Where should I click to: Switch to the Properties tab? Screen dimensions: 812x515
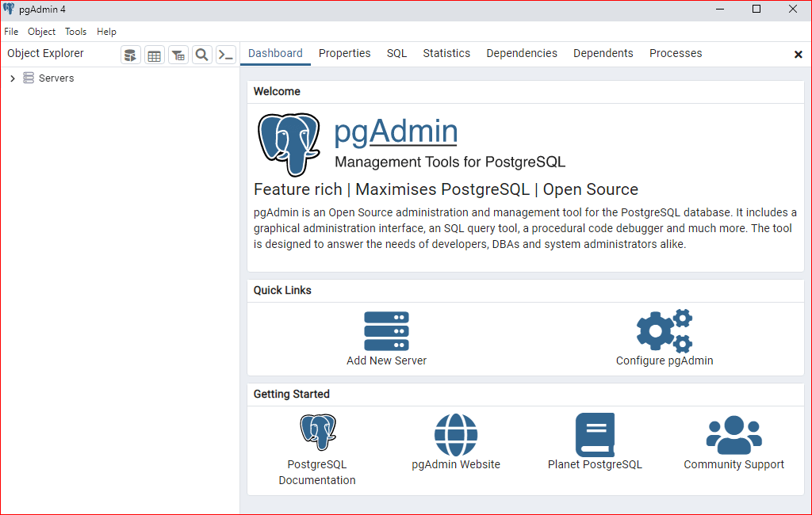pyautogui.click(x=344, y=53)
